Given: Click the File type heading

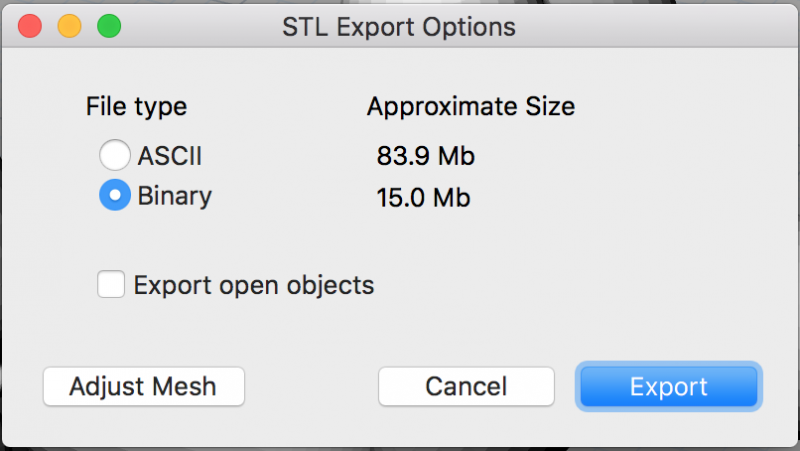Looking at the screenshot, I should (136, 106).
